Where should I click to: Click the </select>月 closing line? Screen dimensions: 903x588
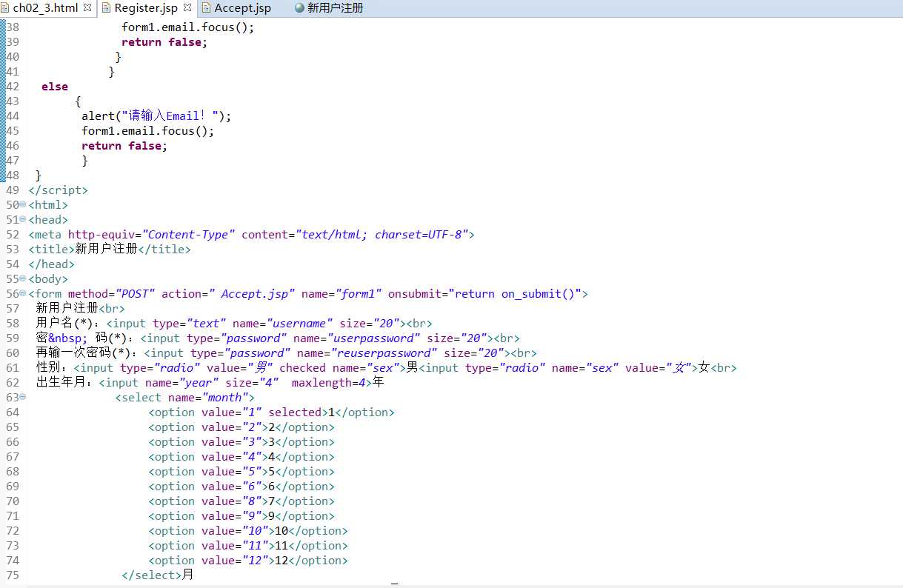(157, 575)
